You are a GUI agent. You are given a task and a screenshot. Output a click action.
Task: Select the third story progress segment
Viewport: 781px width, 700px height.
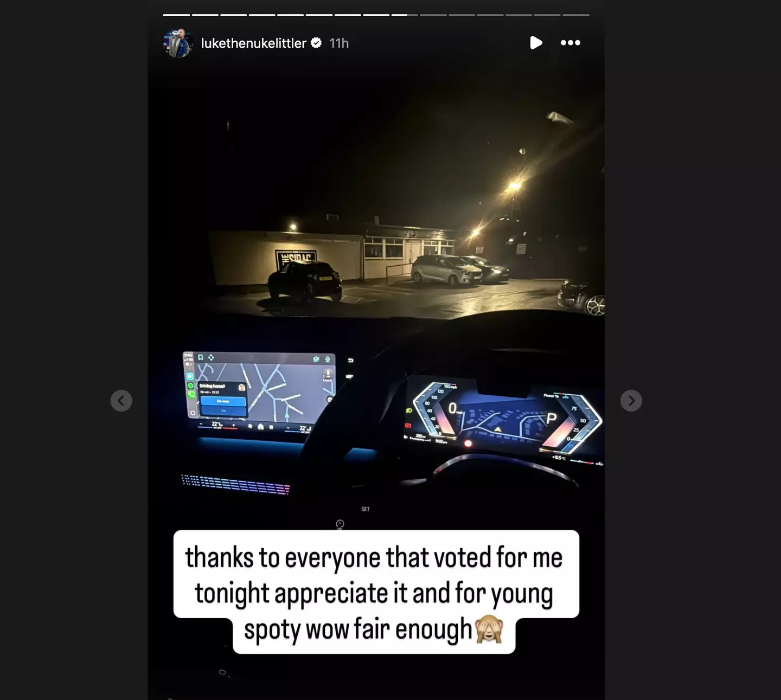[x=234, y=15]
